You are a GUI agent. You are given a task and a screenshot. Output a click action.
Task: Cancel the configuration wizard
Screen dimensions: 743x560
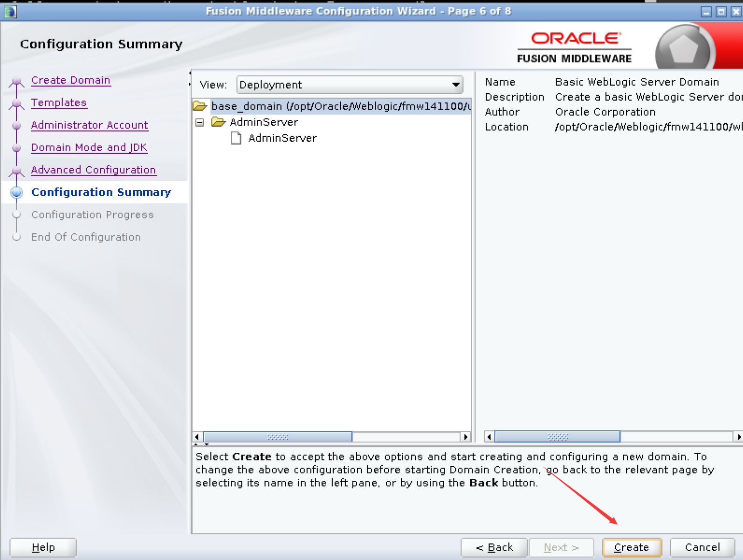tap(702, 547)
